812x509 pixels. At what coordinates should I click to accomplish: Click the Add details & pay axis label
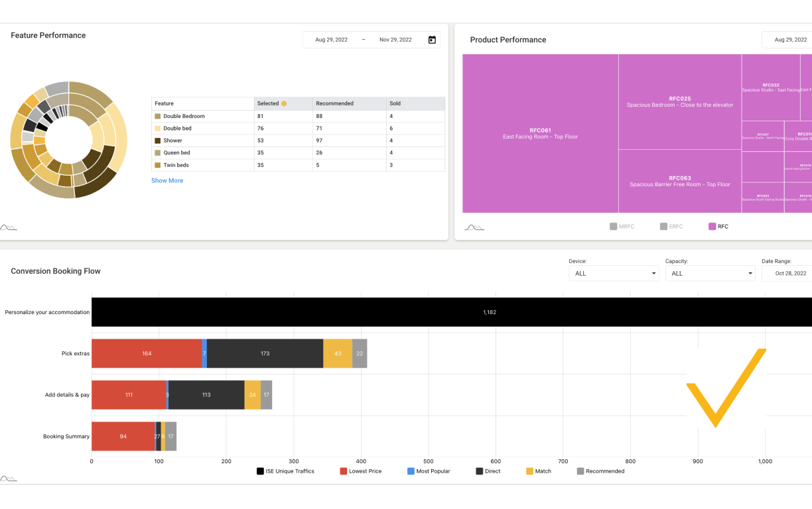pyautogui.click(x=67, y=395)
